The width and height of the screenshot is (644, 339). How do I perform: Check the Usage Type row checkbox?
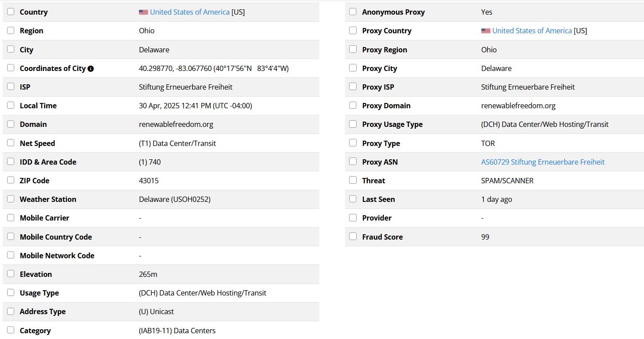point(11,292)
